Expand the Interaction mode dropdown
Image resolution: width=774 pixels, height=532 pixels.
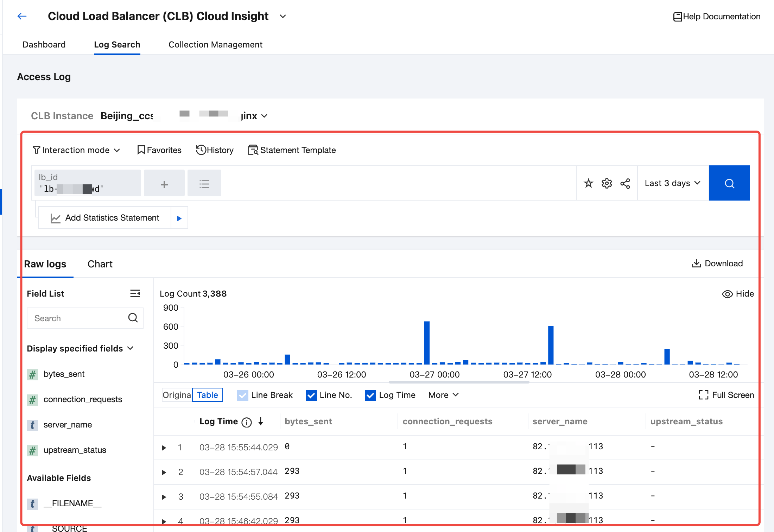76,150
